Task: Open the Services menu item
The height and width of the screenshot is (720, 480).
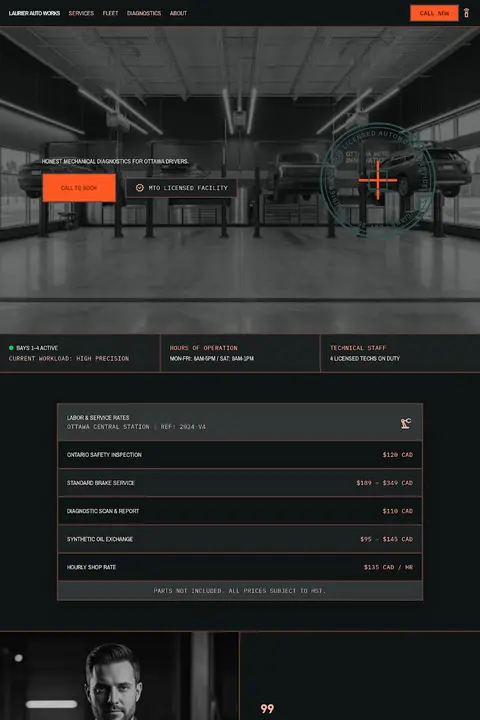Action: click(x=81, y=13)
